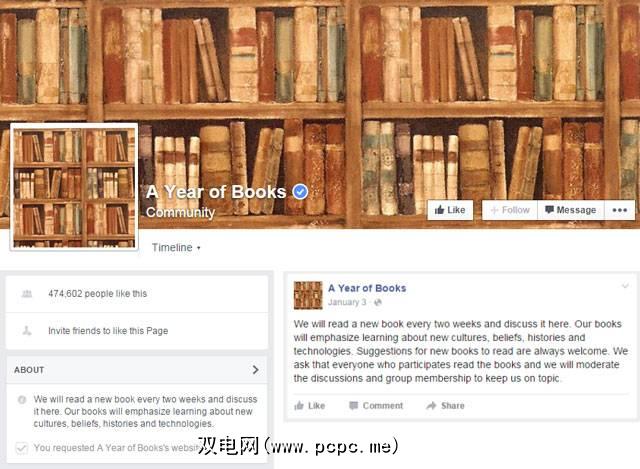Send a Message to the page
The height and width of the screenshot is (469, 640).
pyautogui.click(x=571, y=210)
